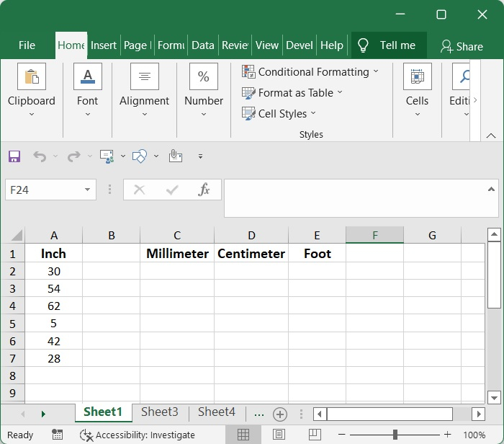Switch to Page Break Preview view
The height and width of the screenshot is (444, 504).
coord(312,435)
